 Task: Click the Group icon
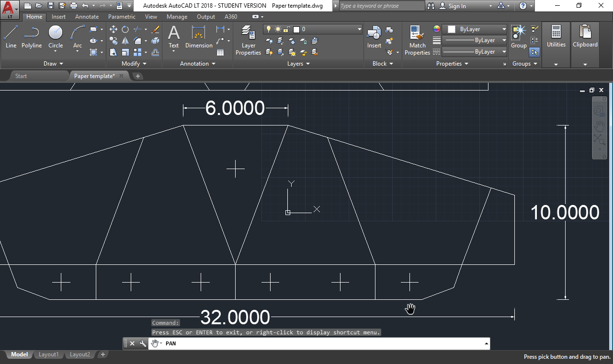(x=519, y=37)
